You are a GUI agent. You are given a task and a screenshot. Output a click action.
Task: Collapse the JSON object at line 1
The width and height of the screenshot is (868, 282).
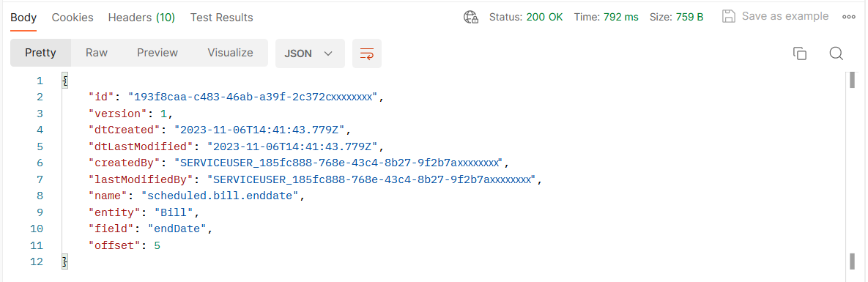(64, 81)
